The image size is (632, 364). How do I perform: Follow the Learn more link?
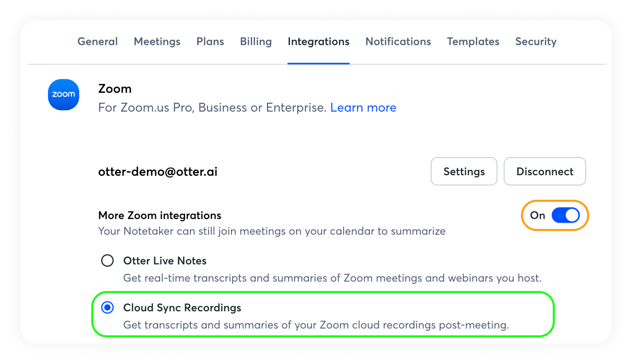tap(363, 108)
